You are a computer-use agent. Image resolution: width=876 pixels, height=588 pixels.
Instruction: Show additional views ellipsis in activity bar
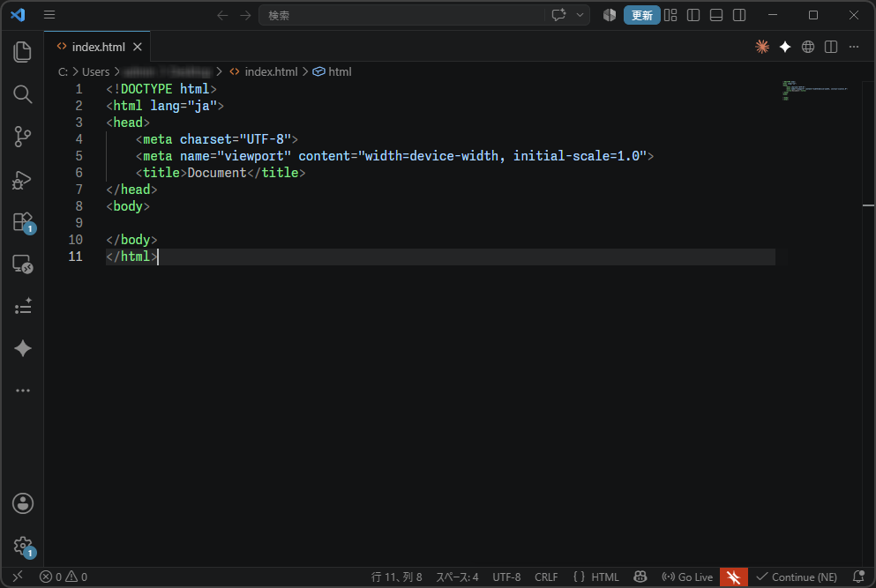[x=22, y=391]
